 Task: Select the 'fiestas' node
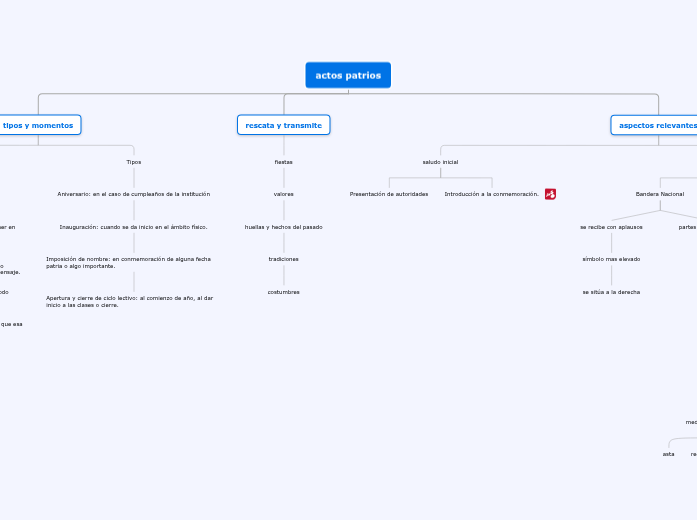tap(283, 161)
